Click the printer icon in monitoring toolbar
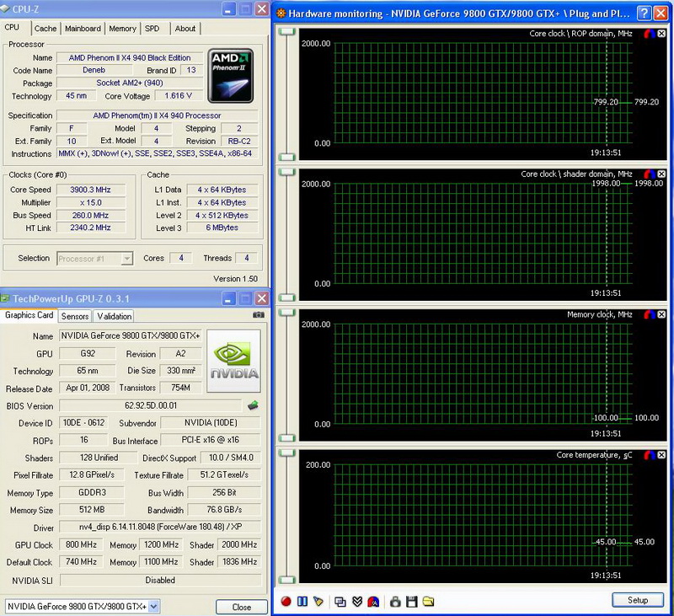The width and height of the screenshot is (674, 616). [395, 602]
